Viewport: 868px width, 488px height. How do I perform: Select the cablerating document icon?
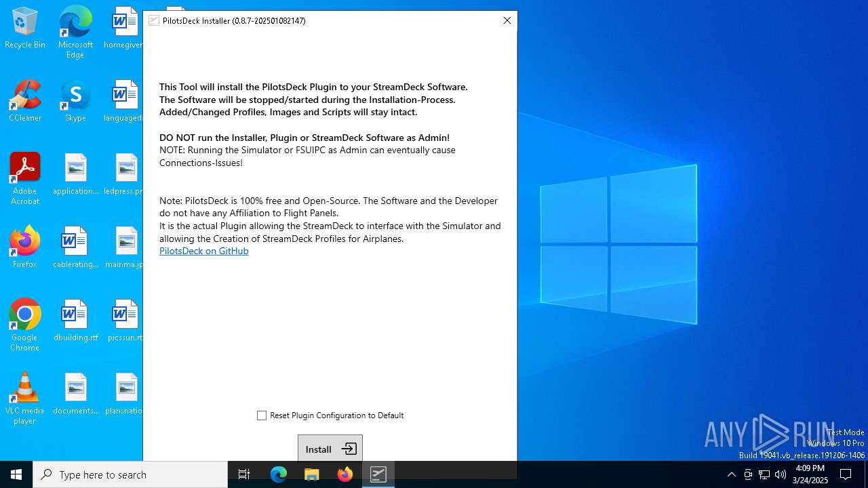(75, 247)
